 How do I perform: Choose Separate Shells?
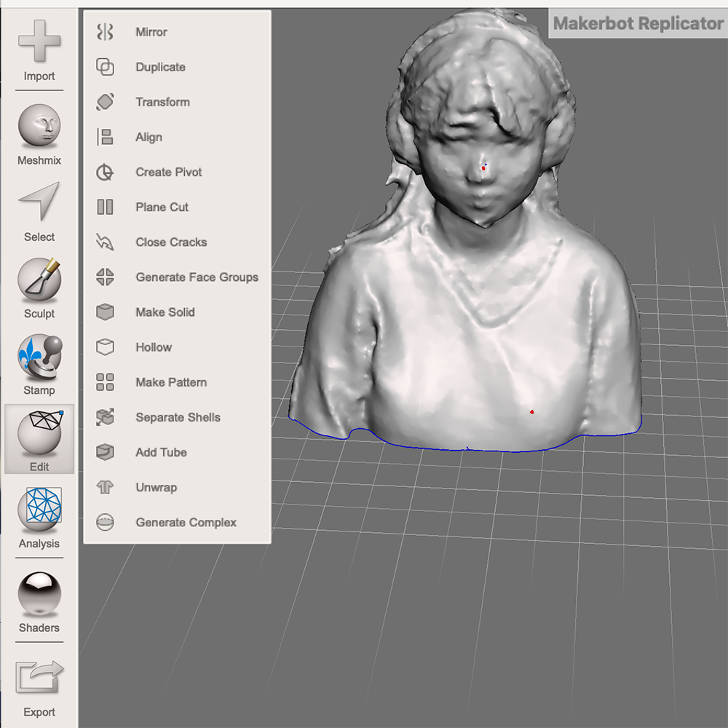point(177,417)
